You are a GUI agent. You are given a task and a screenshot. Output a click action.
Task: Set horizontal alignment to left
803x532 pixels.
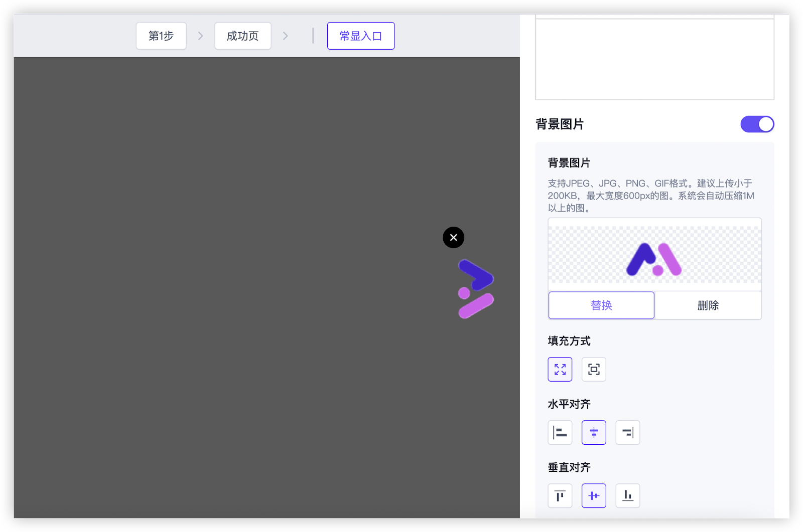tap(560, 433)
